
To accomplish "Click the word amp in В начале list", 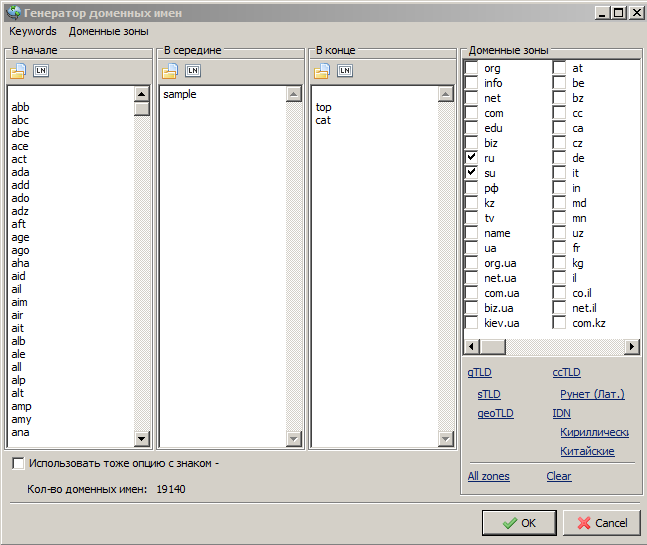I will (x=21, y=406).
